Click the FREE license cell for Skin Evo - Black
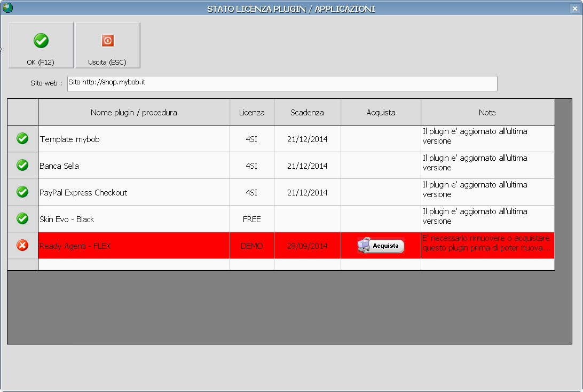 (x=251, y=219)
